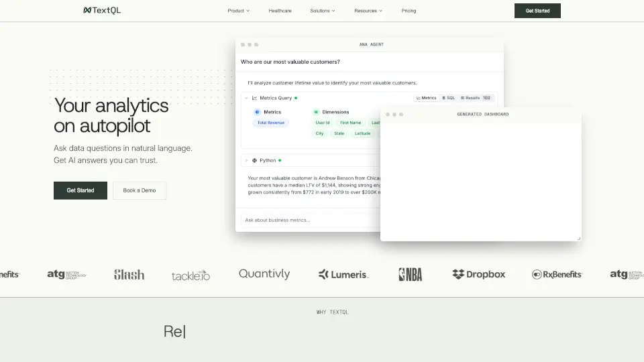Click the resize handle of Generated Dashboard
Screen dimensions: 644x362
[x=579, y=238]
